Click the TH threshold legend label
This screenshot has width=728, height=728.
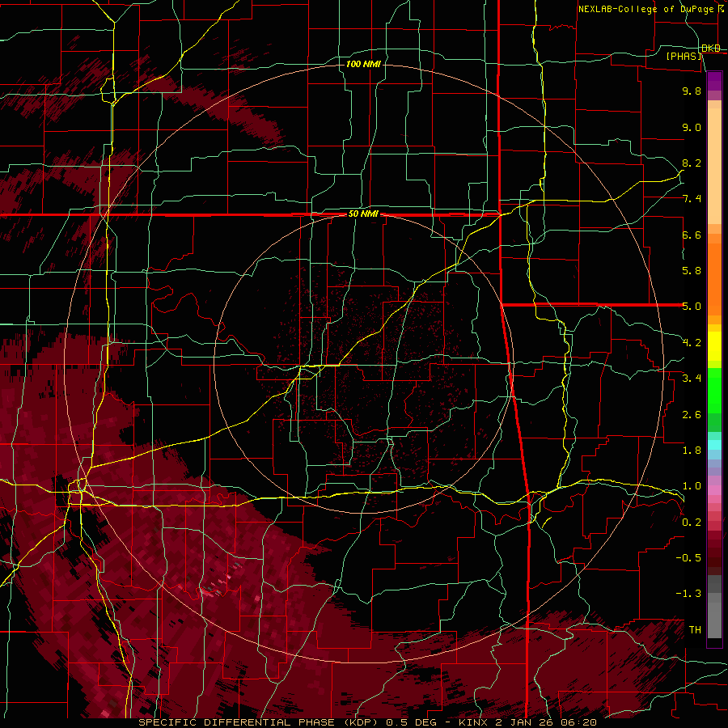(x=695, y=630)
